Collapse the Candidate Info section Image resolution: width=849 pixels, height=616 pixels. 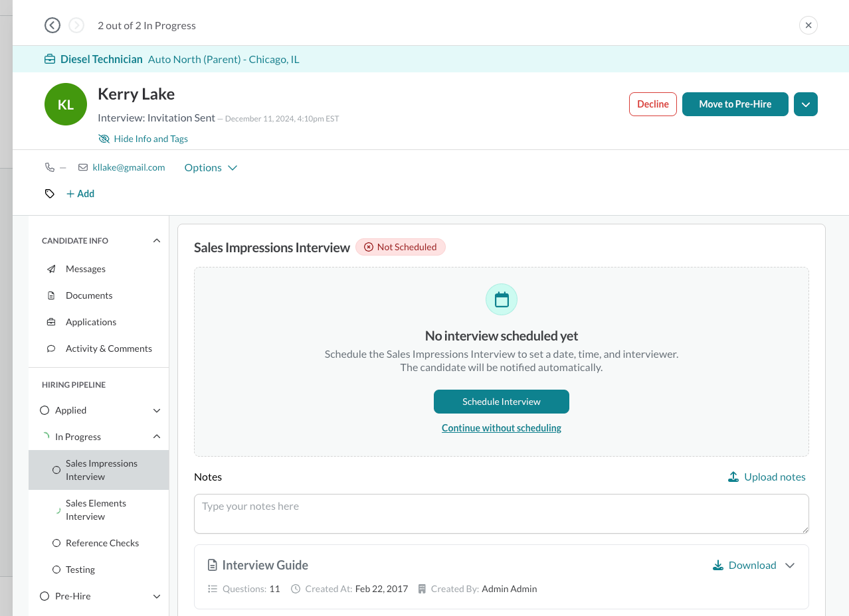click(157, 240)
